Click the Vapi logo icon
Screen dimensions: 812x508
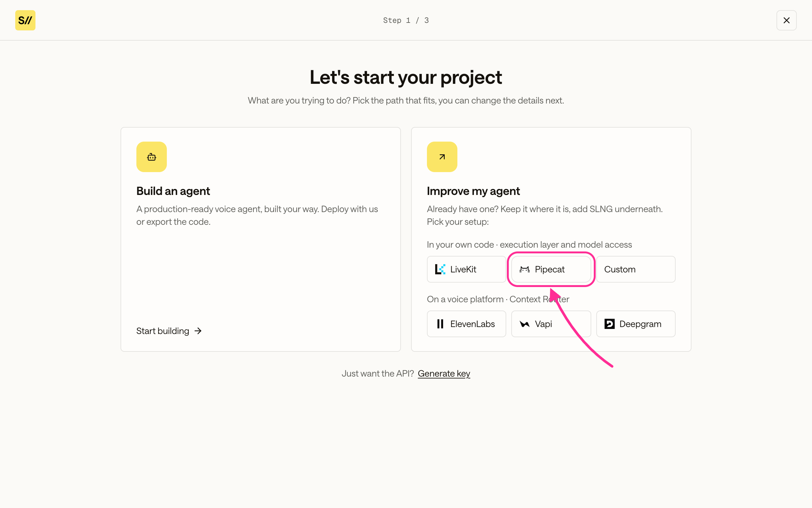pos(524,324)
